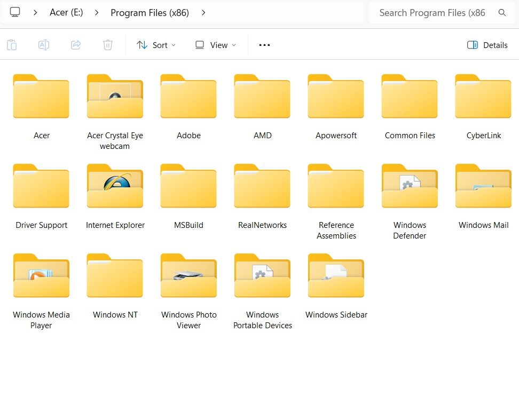Click the 'Windows Sidebar' folder name
This screenshot has width=519, height=420.
click(x=336, y=315)
